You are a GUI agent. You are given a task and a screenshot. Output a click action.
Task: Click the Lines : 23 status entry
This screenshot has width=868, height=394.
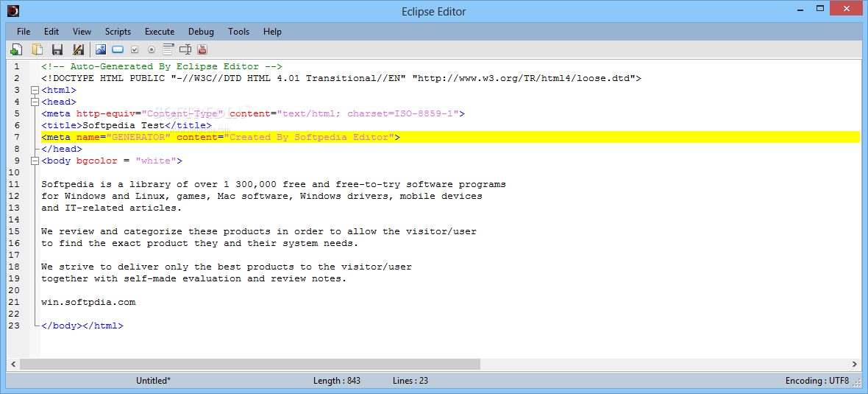[410, 381]
